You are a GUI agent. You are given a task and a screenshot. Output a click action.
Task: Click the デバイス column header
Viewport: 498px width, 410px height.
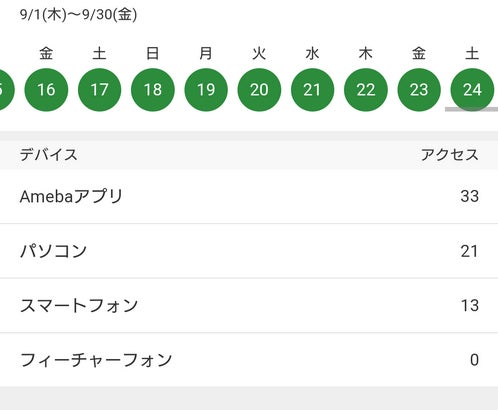coord(49,155)
